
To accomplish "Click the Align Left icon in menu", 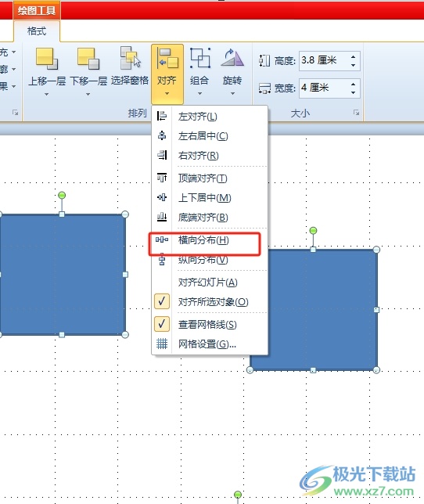I will 162,116.
